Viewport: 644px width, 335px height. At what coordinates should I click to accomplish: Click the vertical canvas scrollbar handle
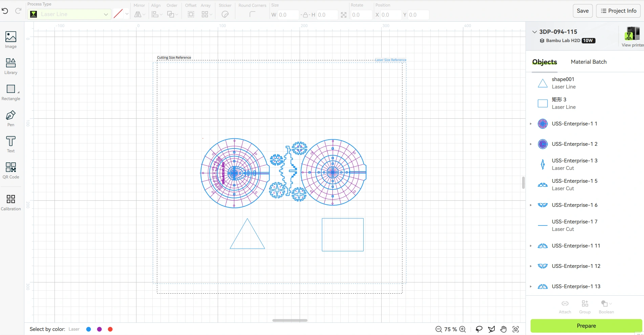pos(523,183)
